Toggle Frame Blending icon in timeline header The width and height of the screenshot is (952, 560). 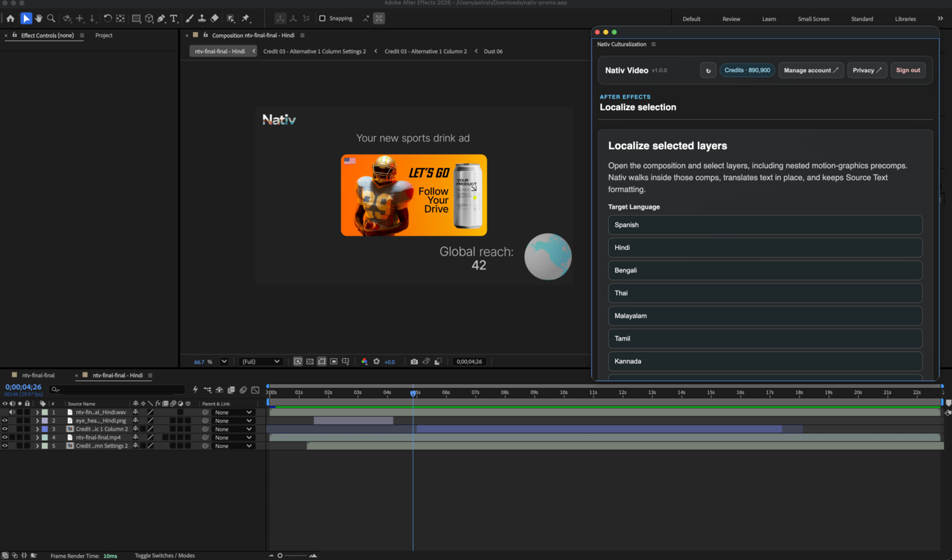(231, 390)
